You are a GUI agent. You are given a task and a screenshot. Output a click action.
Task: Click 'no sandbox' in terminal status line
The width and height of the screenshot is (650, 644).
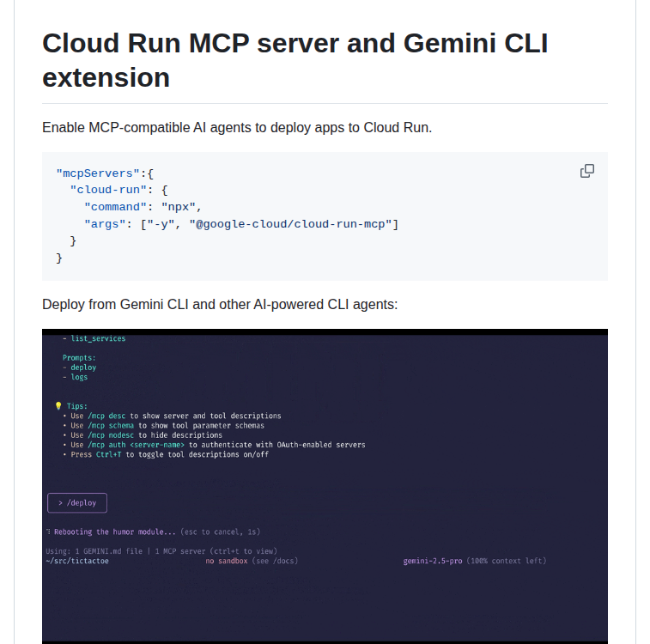[x=227, y=561]
